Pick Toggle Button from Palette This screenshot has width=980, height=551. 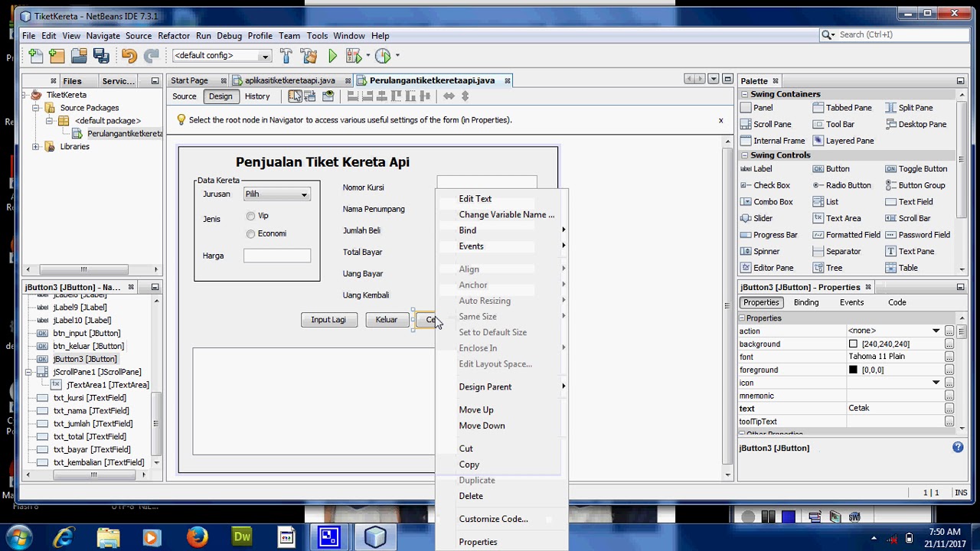(x=916, y=169)
